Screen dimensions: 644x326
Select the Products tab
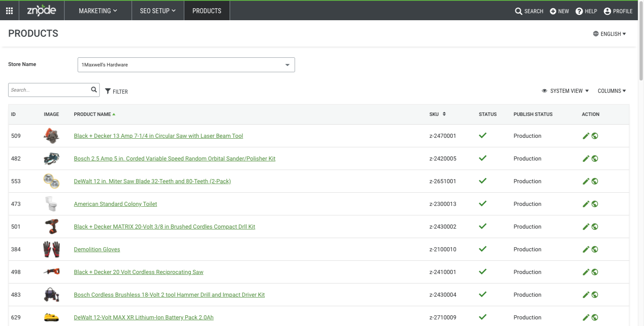tap(207, 11)
